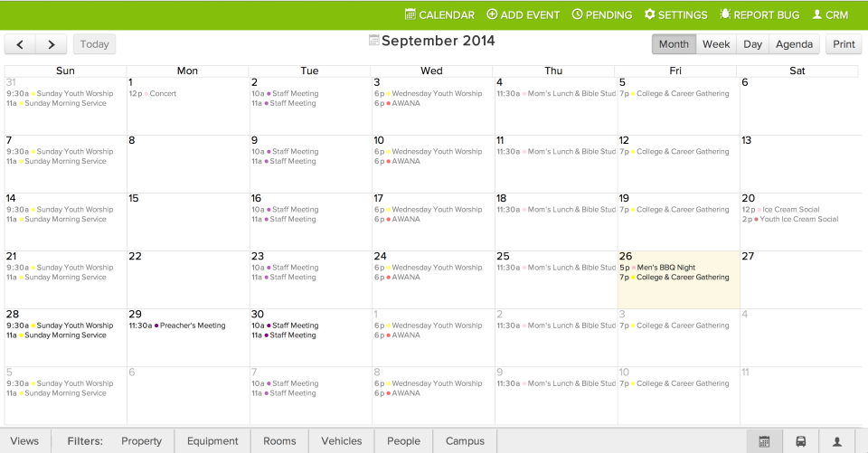Open CRM via the person icon
This screenshot has width=868, height=453.
tap(817, 14)
